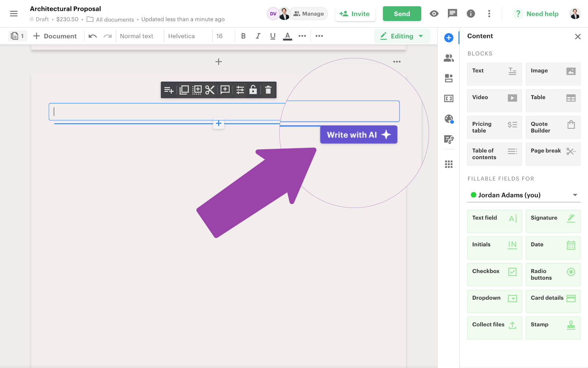Add a Radio buttons field

tap(553, 275)
